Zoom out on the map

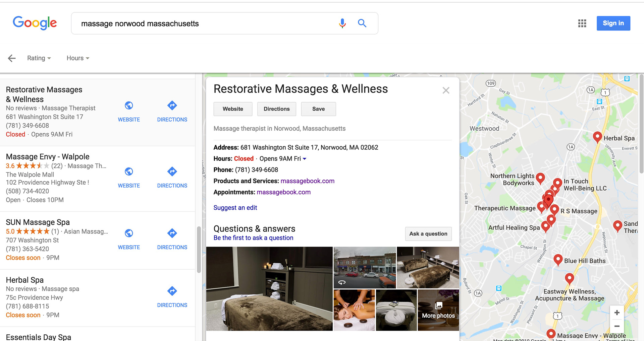(x=617, y=326)
